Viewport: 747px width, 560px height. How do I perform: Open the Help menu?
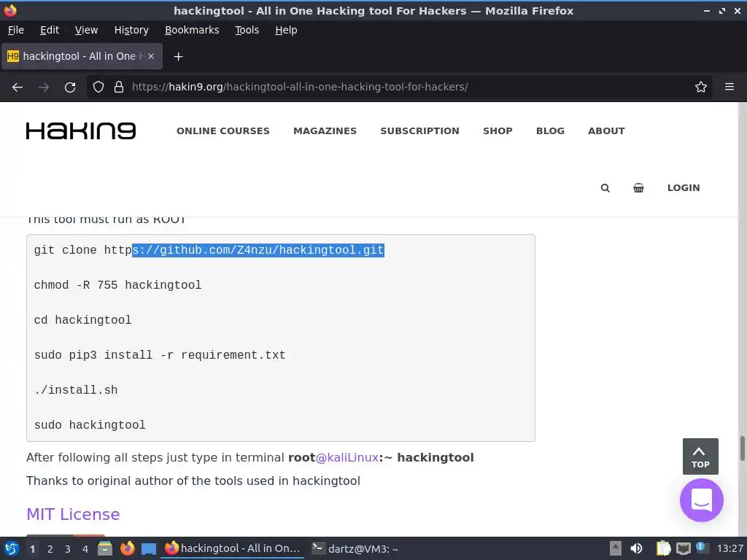pyautogui.click(x=286, y=30)
